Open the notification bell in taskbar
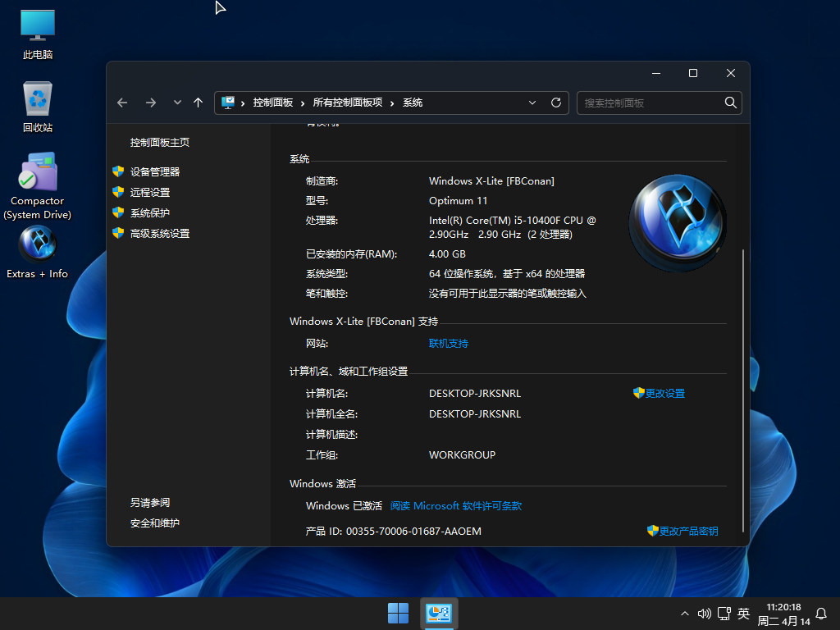 821,613
